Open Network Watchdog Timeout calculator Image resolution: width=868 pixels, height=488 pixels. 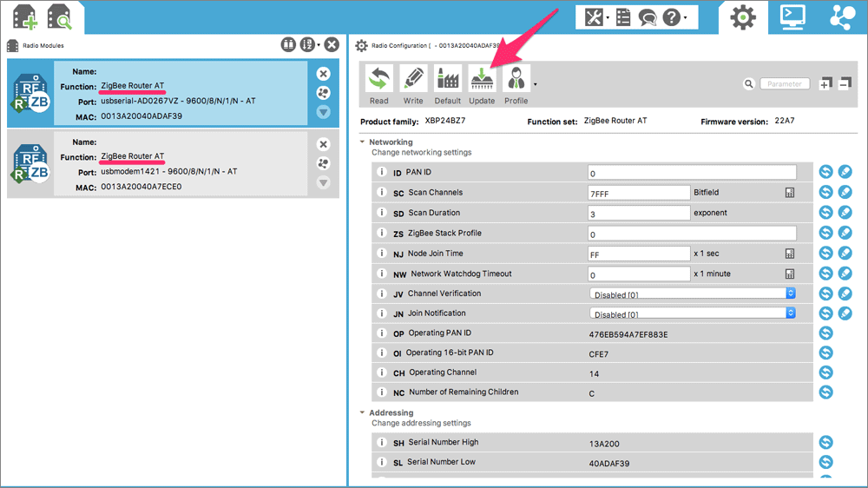tap(790, 274)
